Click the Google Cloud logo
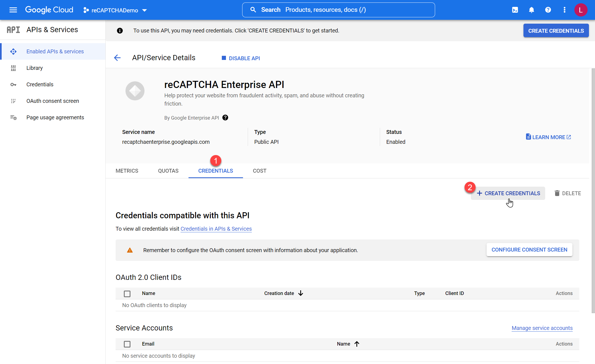This screenshot has width=595, height=364. (x=49, y=10)
